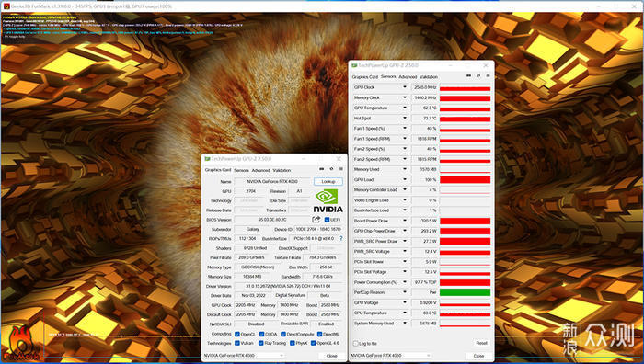This screenshot has height=364, width=644.
Task: Click the screenshot camera icon in Sensors window
Action: click(468, 76)
